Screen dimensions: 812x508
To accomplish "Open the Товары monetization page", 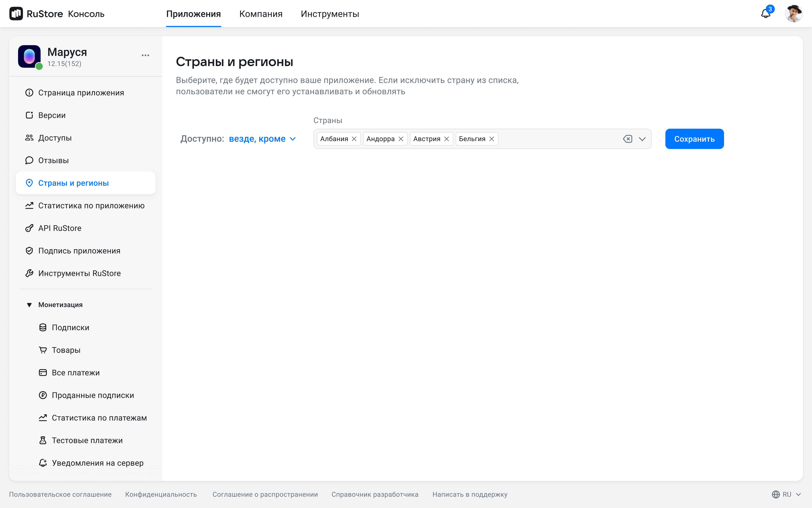I will click(x=86, y=350).
